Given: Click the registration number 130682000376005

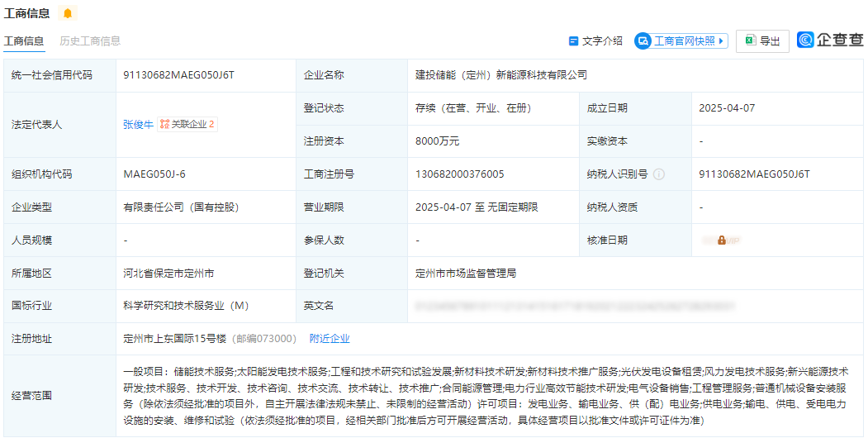Looking at the screenshot, I should [x=459, y=174].
